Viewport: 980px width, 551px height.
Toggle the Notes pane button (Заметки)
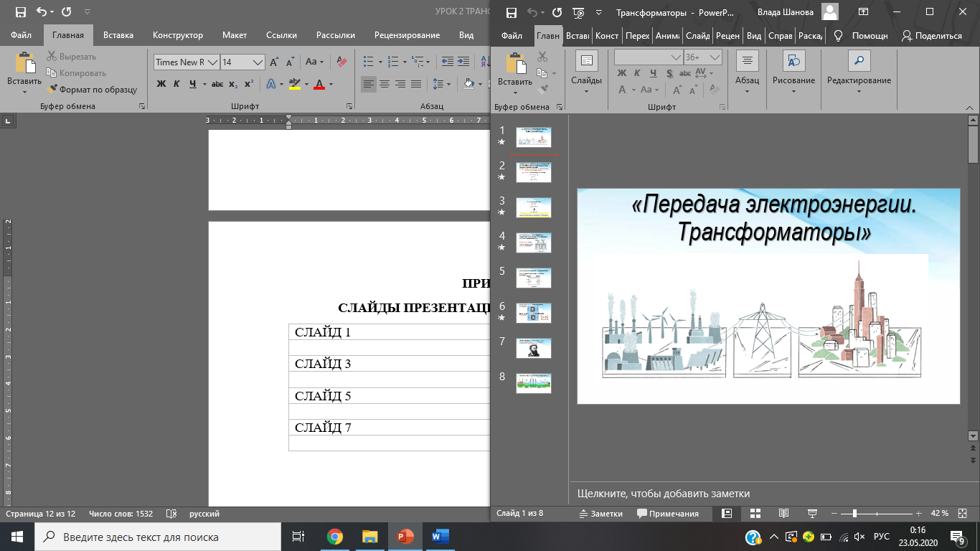(x=601, y=514)
